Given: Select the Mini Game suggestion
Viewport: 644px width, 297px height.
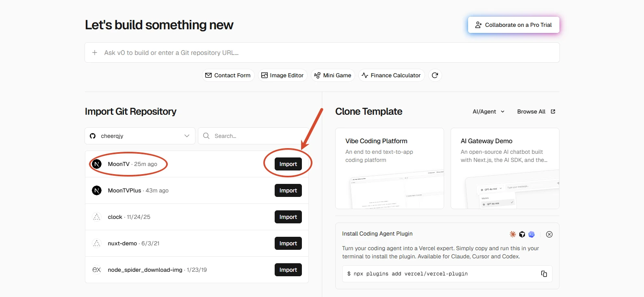Looking at the screenshot, I should pyautogui.click(x=333, y=75).
